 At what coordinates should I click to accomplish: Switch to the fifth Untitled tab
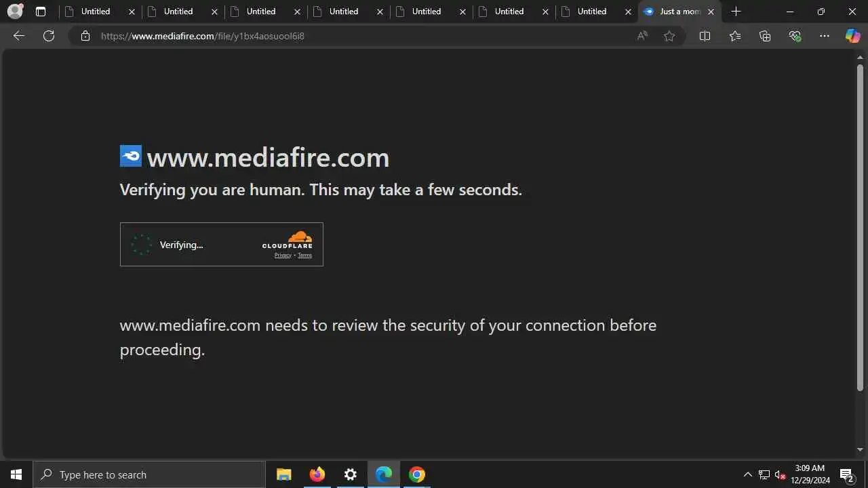point(431,12)
